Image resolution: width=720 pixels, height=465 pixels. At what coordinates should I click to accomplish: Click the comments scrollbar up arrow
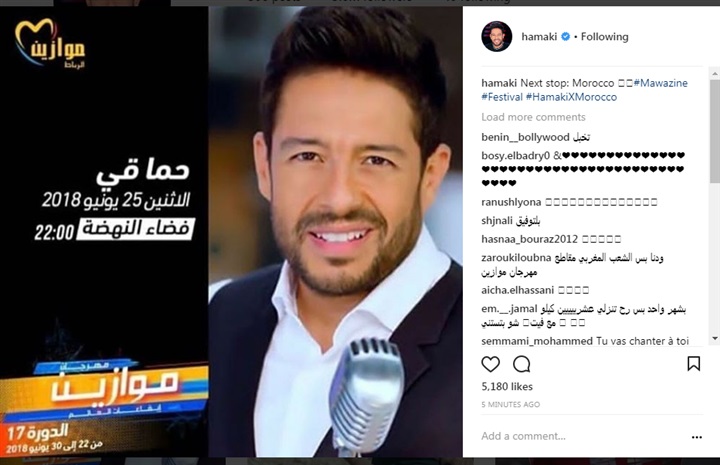click(x=715, y=73)
